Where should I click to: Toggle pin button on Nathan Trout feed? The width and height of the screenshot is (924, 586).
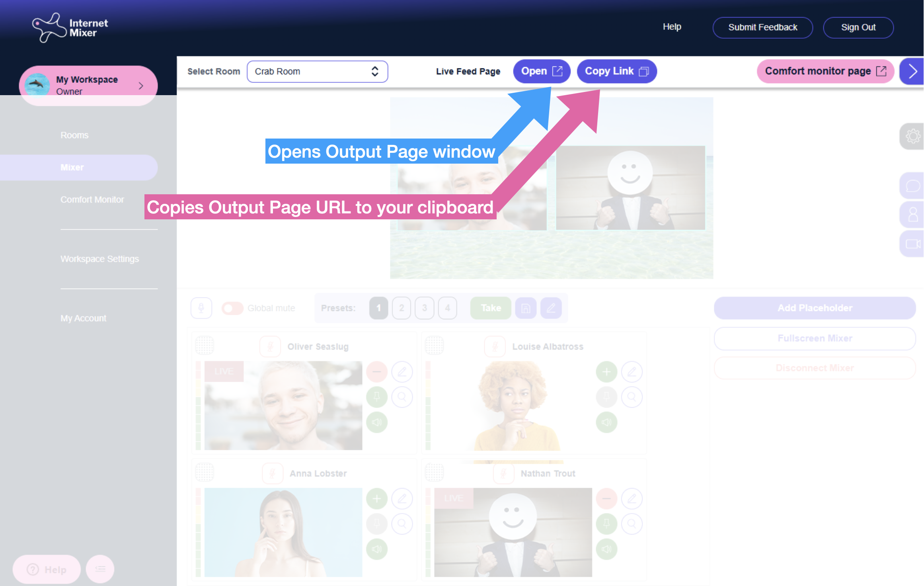point(606,523)
